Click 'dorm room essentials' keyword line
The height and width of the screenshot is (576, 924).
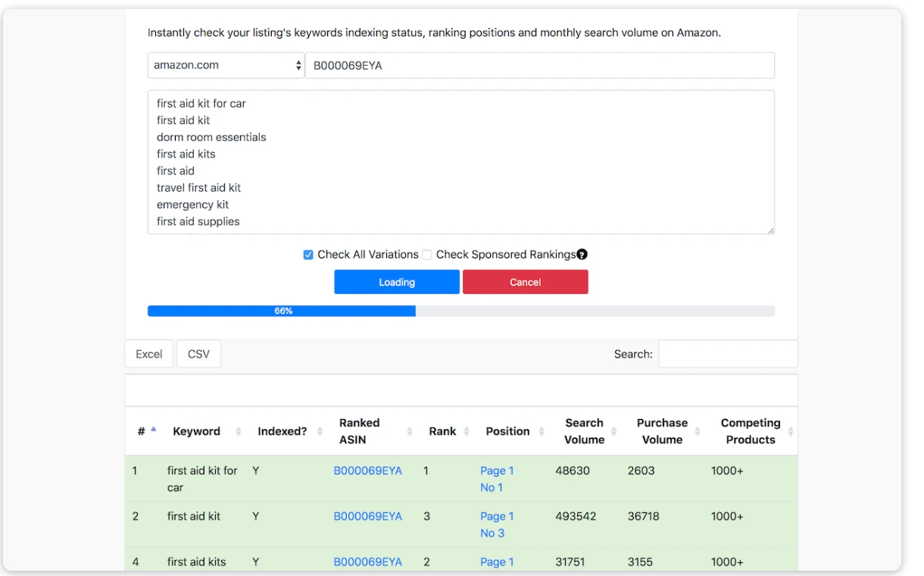(x=211, y=137)
